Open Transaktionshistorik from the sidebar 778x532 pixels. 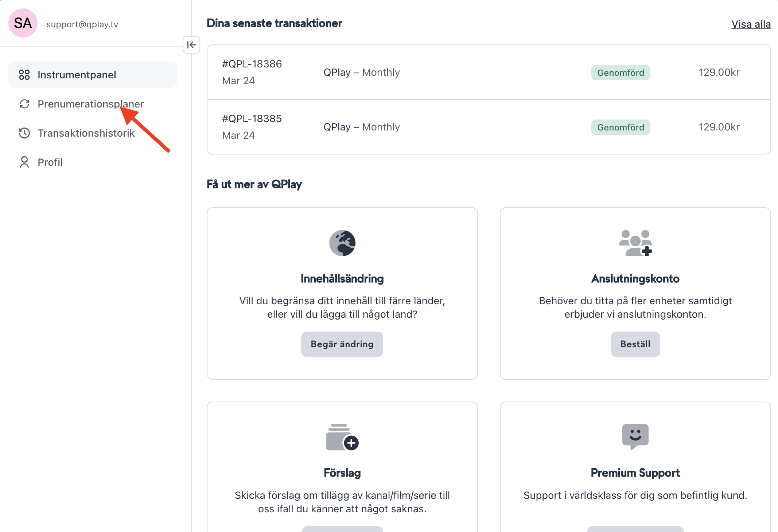tap(86, 133)
